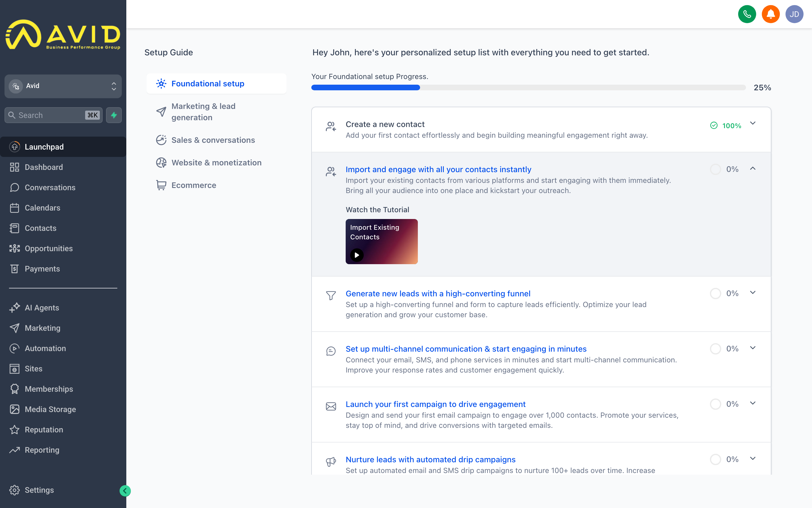Open the Import Existing Contacts video thumbnail
This screenshot has height=508, width=812.
click(x=381, y=242)
